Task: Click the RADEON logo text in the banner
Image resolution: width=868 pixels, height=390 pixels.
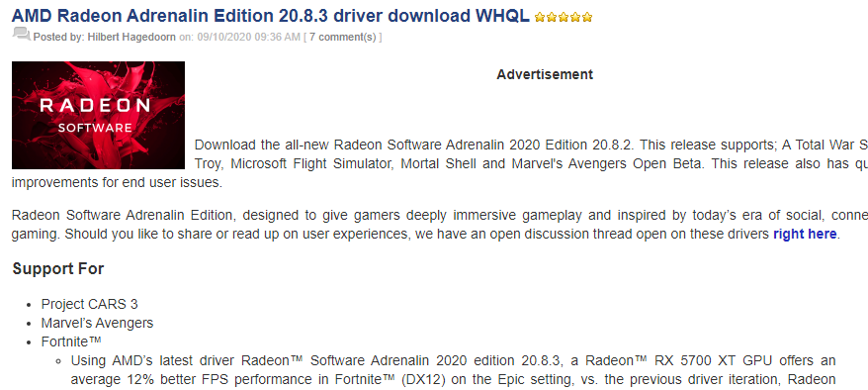Action: click(x=95, y=105)
